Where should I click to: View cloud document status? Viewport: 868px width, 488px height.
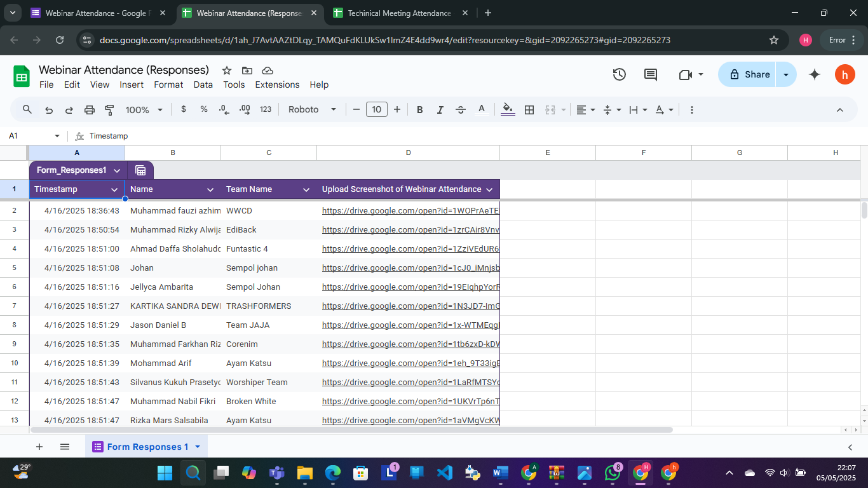click(x=268, y=70)
